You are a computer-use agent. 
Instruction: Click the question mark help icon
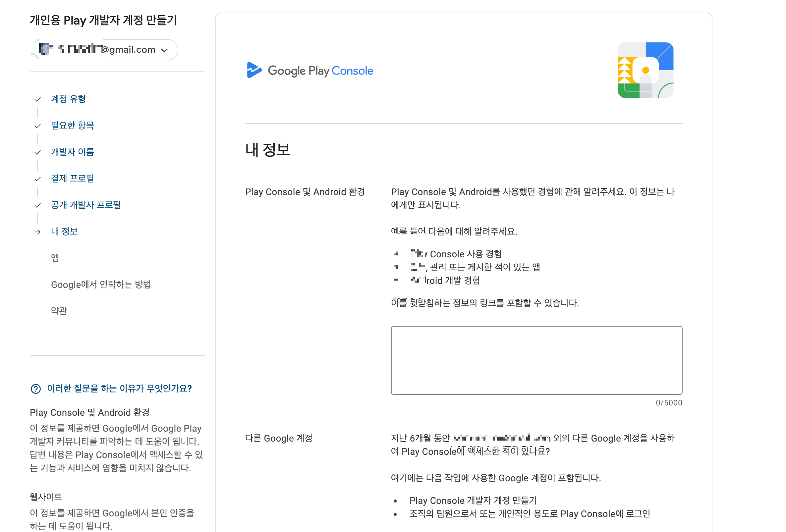pos(35,389)
